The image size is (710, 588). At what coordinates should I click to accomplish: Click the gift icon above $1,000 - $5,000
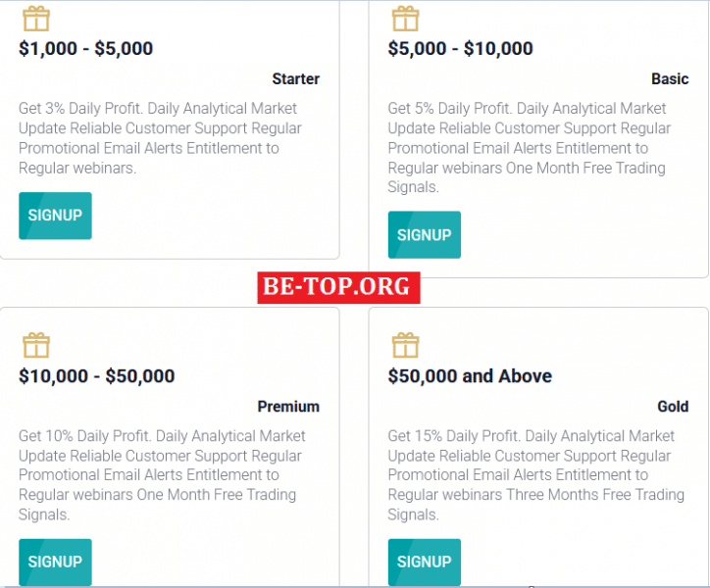click(36, 19)
